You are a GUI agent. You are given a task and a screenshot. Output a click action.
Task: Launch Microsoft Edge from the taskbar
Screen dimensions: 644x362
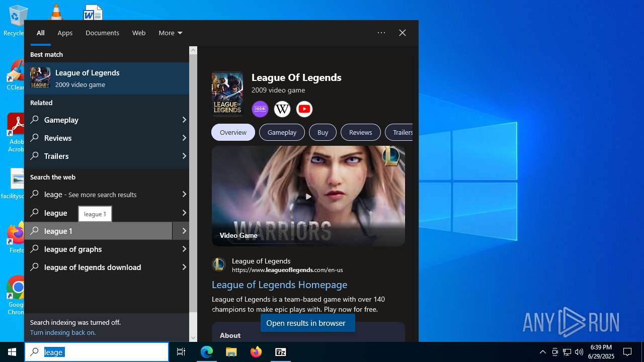[207, 352]
